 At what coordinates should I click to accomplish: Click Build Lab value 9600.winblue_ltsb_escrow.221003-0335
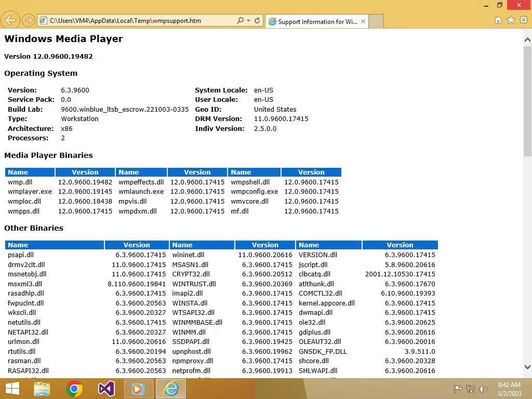125,109
